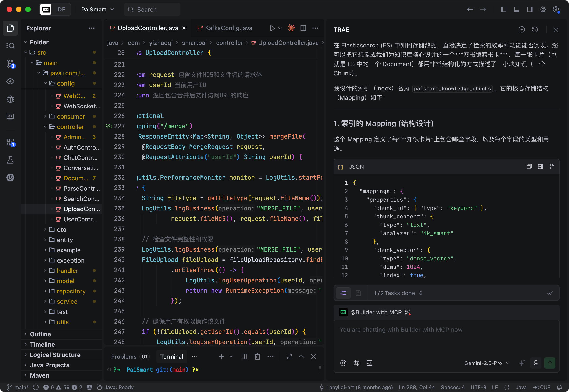Click the Testing flask icon in sidebar
The image size is (569, 392).
(x=10, y=160)
